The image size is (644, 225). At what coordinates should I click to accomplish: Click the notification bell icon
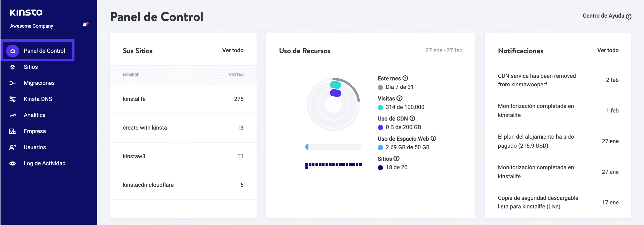tap(85, 25)
